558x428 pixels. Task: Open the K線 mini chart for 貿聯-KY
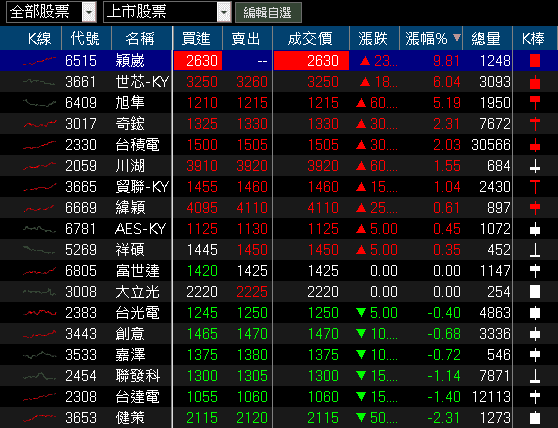tap(39, 187)
